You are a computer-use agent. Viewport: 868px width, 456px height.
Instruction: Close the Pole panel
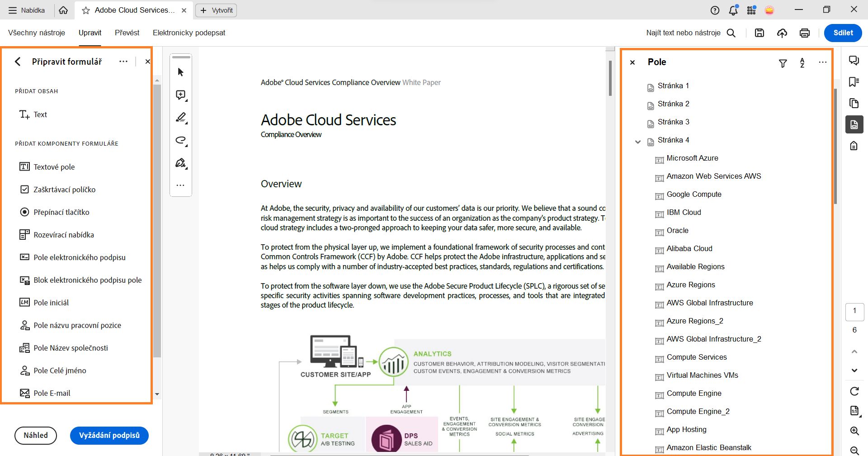click(x=632, y=62)
